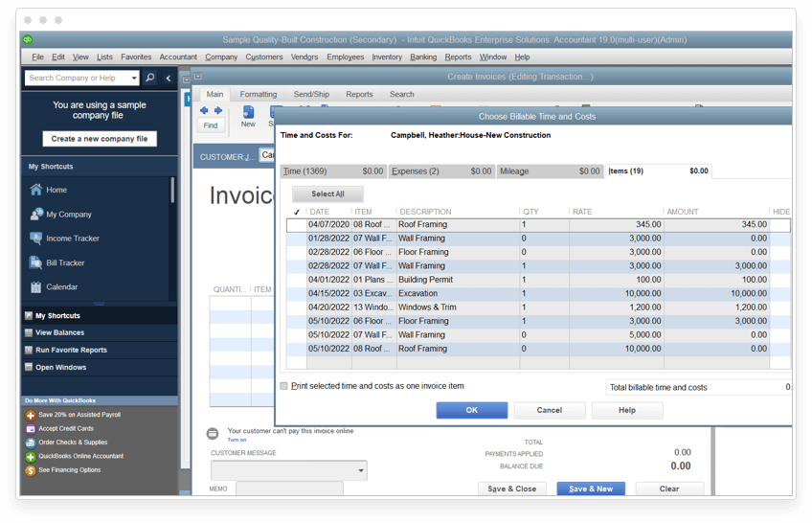This screenshot has height=523, width=812.
Task: Switch to Formatting tab in invoice window
Action: [259, 94]
